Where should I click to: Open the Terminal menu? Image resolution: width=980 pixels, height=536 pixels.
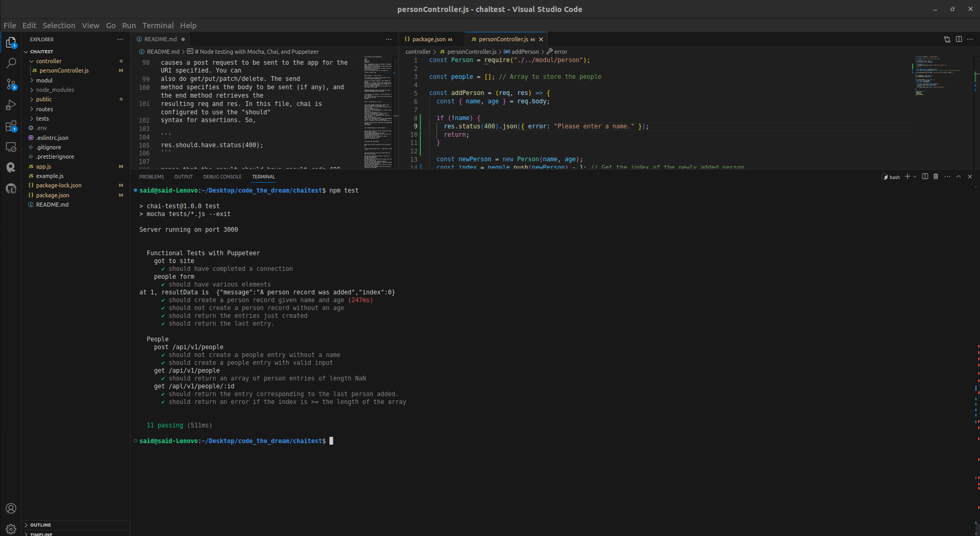[x=158, y=25]
